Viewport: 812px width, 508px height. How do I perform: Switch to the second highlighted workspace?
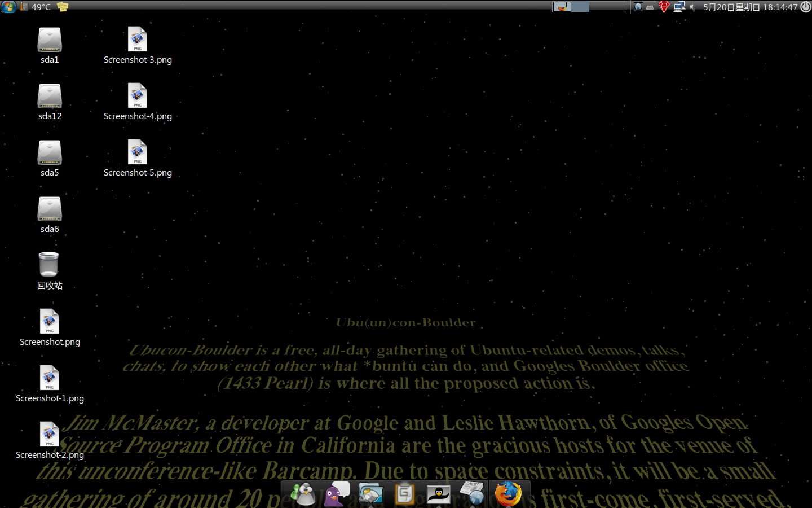tap(580, 7)
